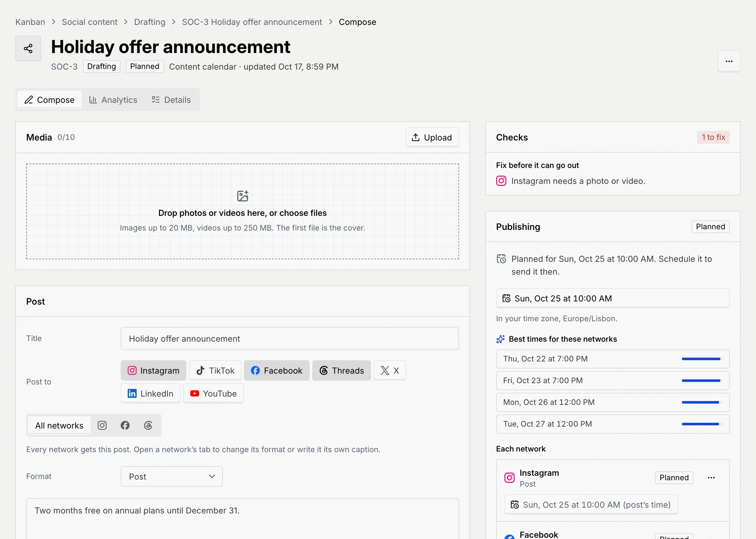Click the calendar icon next to Planned for
The width and height of the screenshot is (756, 539).
tap(501, 259)
